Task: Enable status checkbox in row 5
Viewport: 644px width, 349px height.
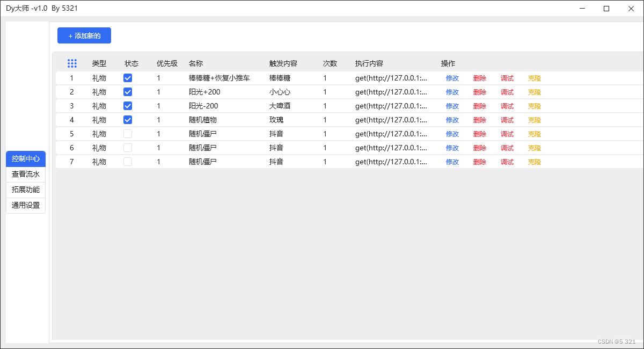Action: point(128,134)
